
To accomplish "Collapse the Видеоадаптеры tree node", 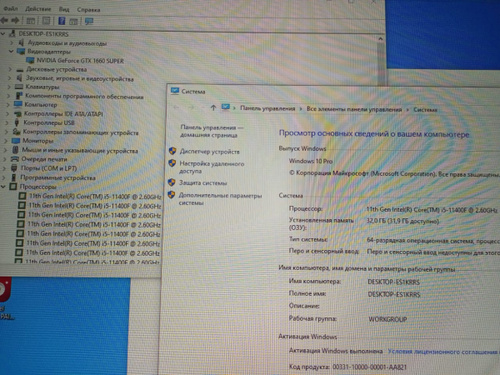I will (x=11, y=51).
